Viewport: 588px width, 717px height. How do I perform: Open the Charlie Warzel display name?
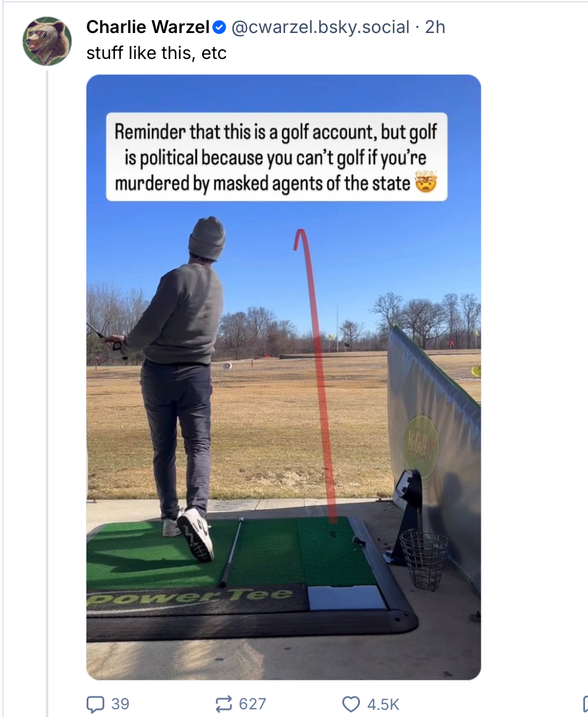coord(148,27)
